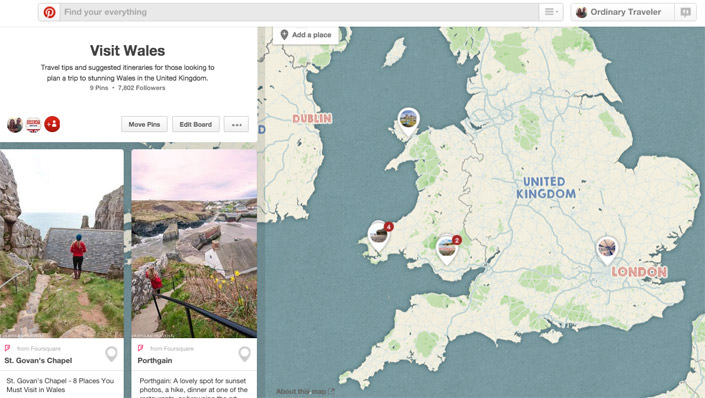
Task: Select the map pin near London
Action: [607, 250]
